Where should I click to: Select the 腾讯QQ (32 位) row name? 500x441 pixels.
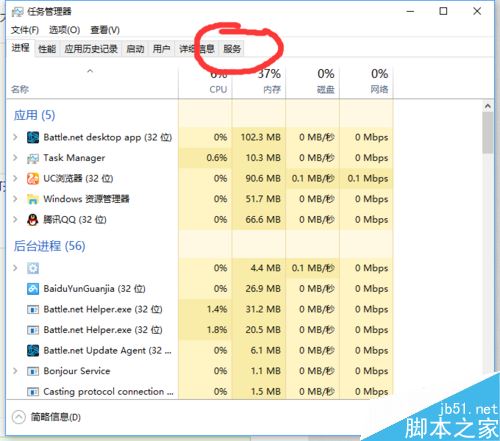75,220
